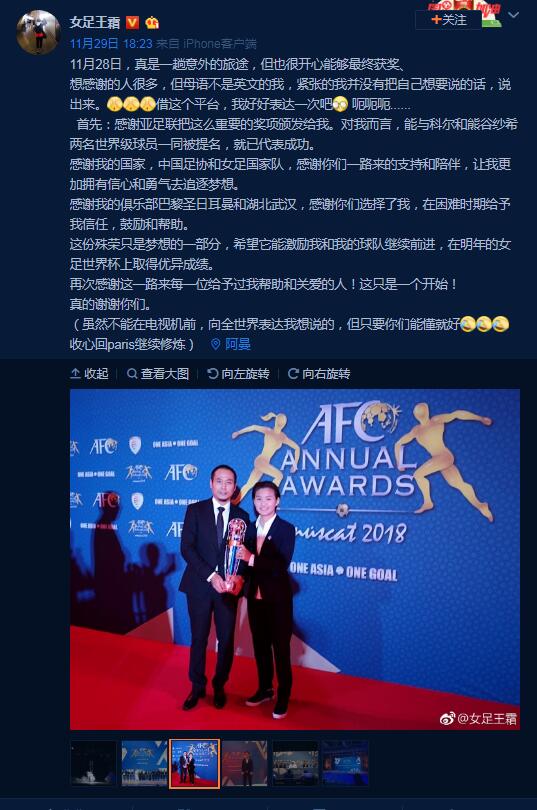
Task: Rotate the photo left with 向左旋转
Action: coord(238,373)
